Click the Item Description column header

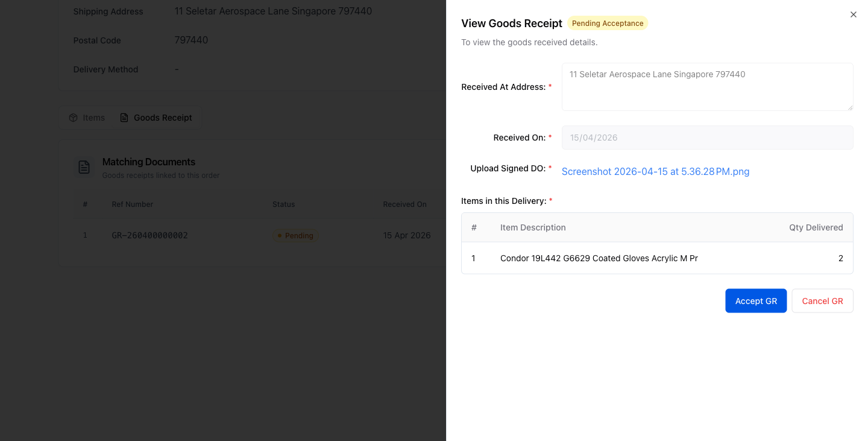[533, 227]
